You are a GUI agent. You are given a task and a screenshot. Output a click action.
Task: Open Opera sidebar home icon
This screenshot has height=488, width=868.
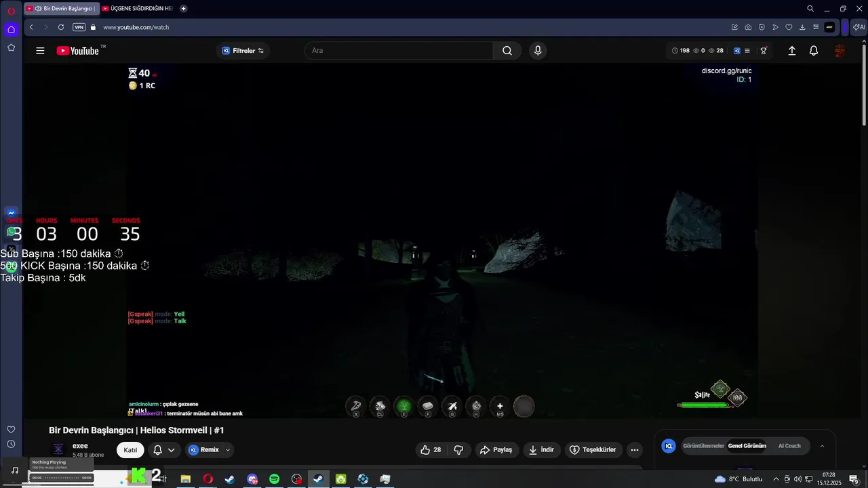tap(11, 29)
